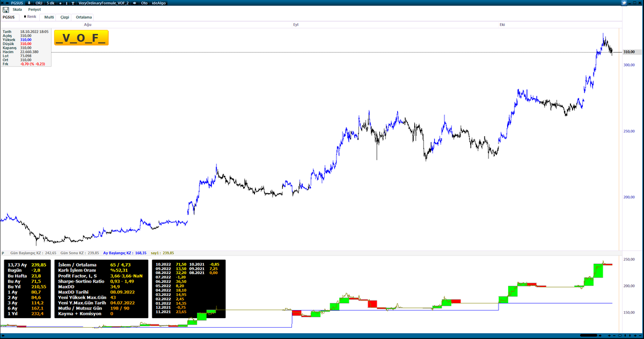This screenshot has width=644, height=339.
Task: Click the P label above the lower panel
Action: (x=3, y=253)
